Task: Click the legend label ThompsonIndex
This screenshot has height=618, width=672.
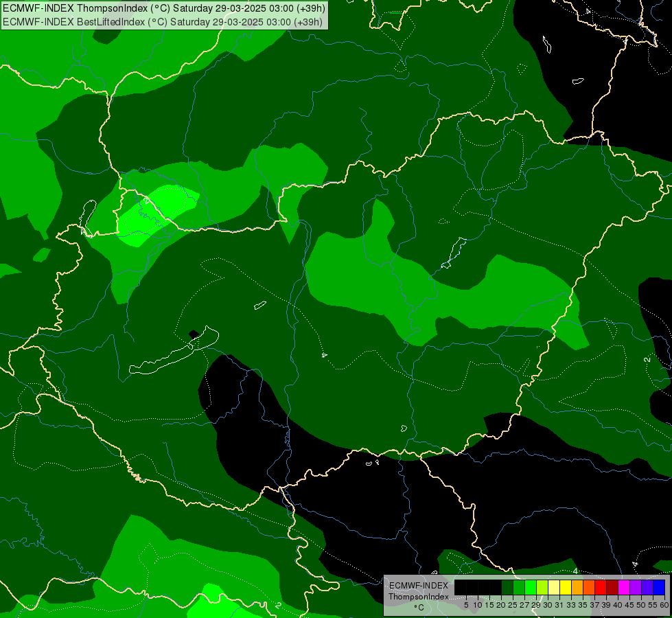Action: (419, 597)
